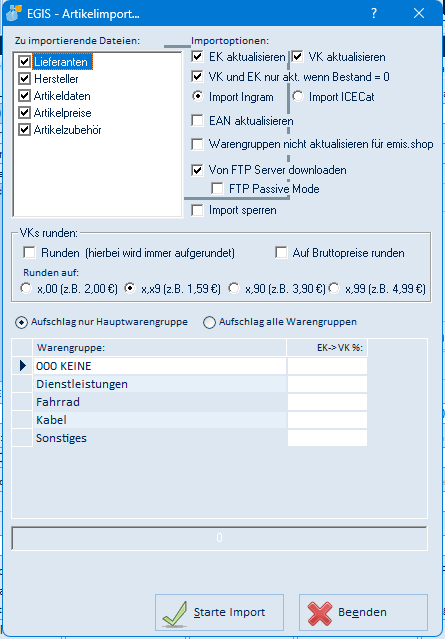Screen dimensions: 445x639
Task: Enable EAN aktualisieren option
Action: tap(198, 121)
